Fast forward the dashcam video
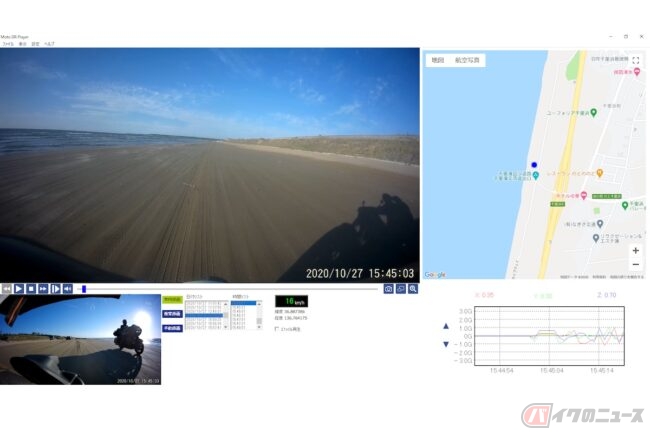The width and height of the screenshot is (650, 433). 43,289
